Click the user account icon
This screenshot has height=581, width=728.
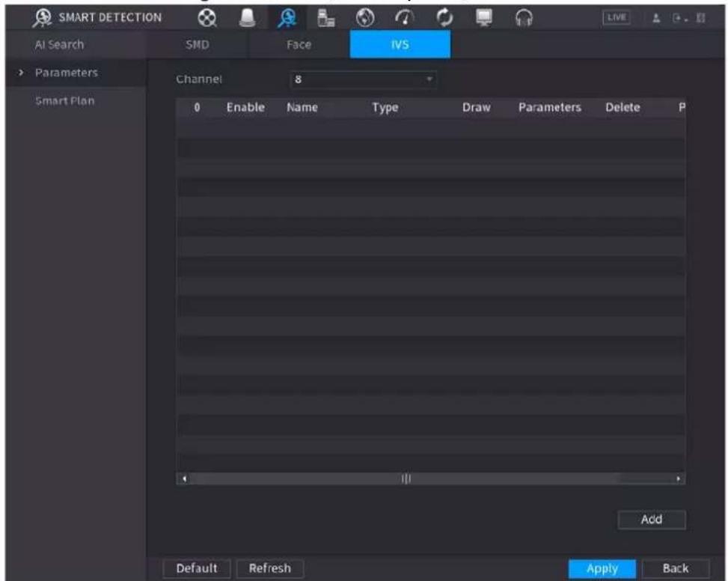tap(656, 19)
